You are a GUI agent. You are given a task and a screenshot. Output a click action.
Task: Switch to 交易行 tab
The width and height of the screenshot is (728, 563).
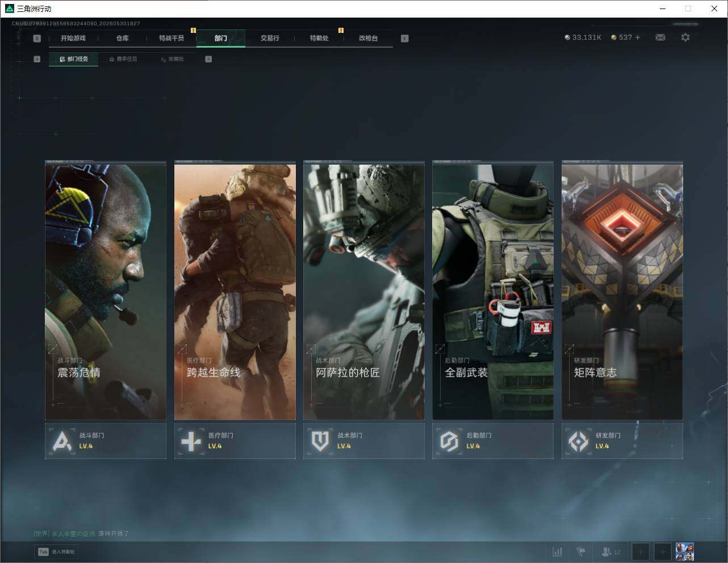pyautogui.click(x=270, y=38)
